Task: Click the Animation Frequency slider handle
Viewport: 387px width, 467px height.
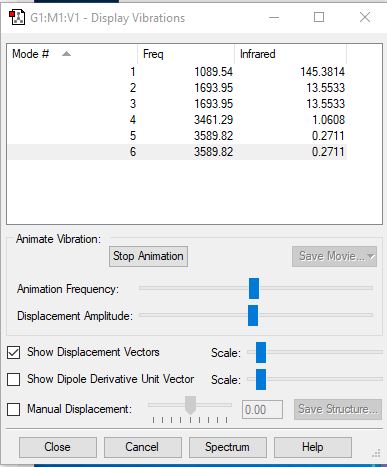Action: tap(254, 288)
